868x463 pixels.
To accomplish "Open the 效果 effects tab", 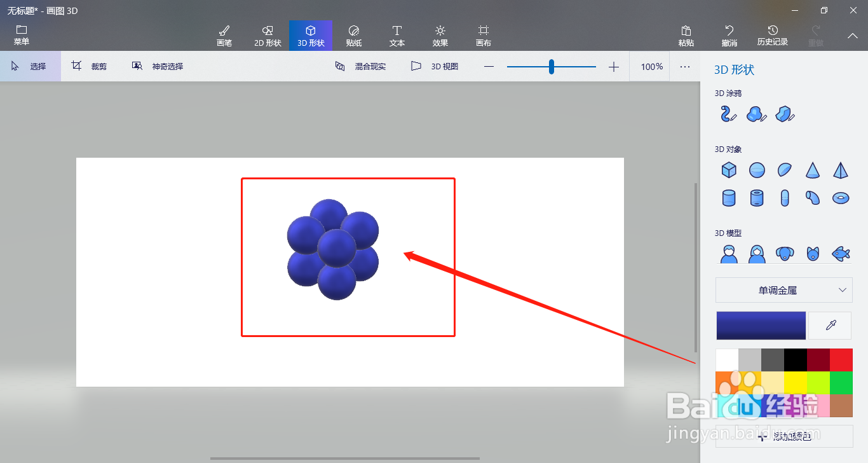I will [440, 36].
